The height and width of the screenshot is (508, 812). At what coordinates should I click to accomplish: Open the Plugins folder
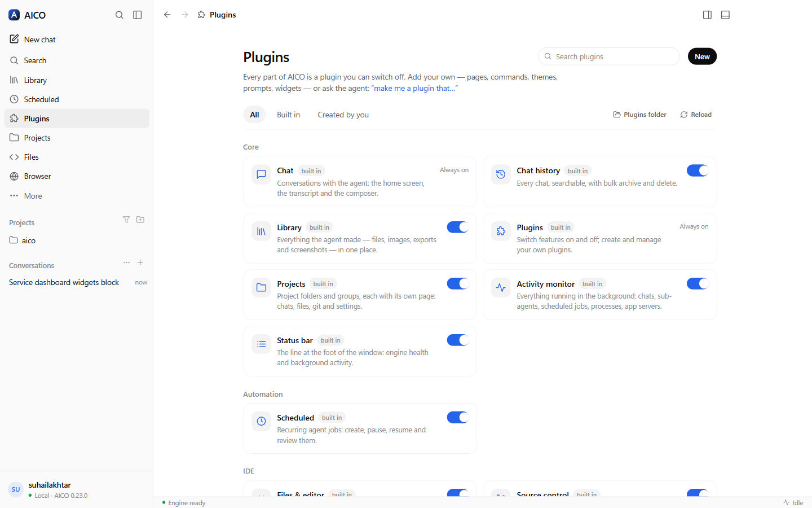[x=640, y=115]
